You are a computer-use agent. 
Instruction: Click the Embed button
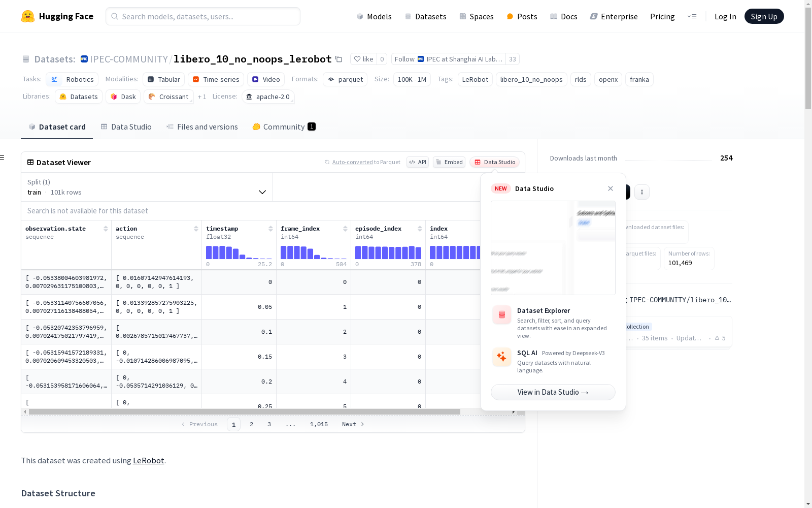point(449,162)
